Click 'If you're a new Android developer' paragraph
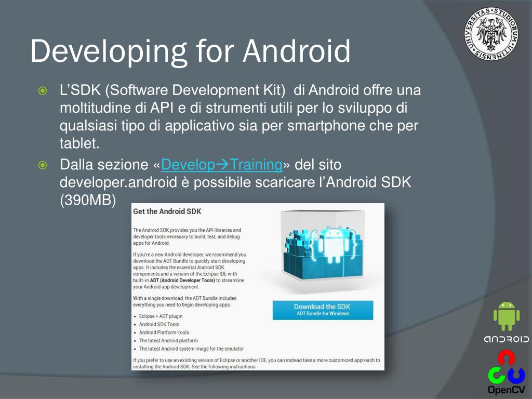Screen dimensions: 532x399 tap(190, 271)
